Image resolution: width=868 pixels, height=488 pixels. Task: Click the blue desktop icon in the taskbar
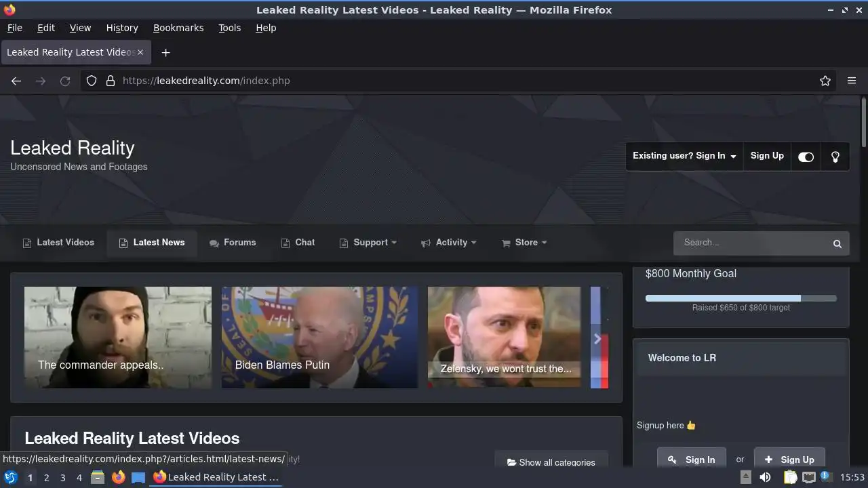[x=138, y=477]
